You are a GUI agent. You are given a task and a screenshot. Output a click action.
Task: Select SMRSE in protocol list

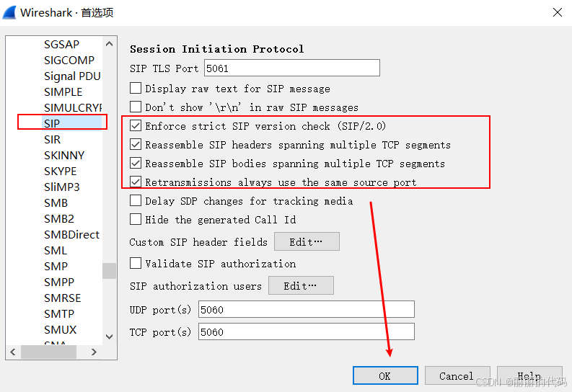(x=62, y=298)
